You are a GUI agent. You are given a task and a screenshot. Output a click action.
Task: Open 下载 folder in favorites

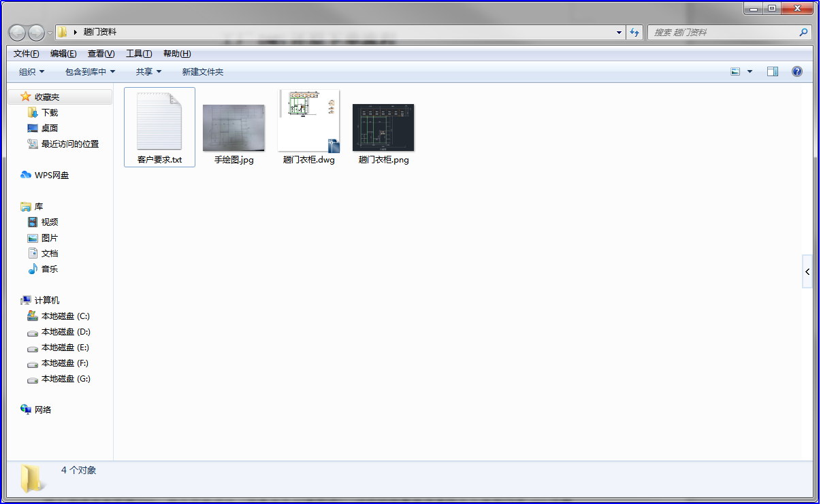tap(50, 113)
